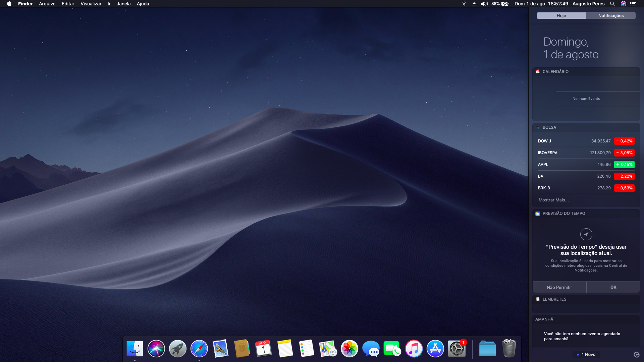Open the Photos app in Dock
This screenshot has width=644, height=362.
tap(349, 349)
